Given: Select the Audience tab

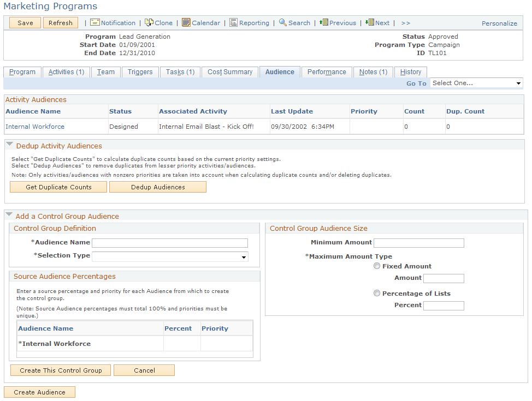Looking at the screenshot, I should [x=280, y=72].
